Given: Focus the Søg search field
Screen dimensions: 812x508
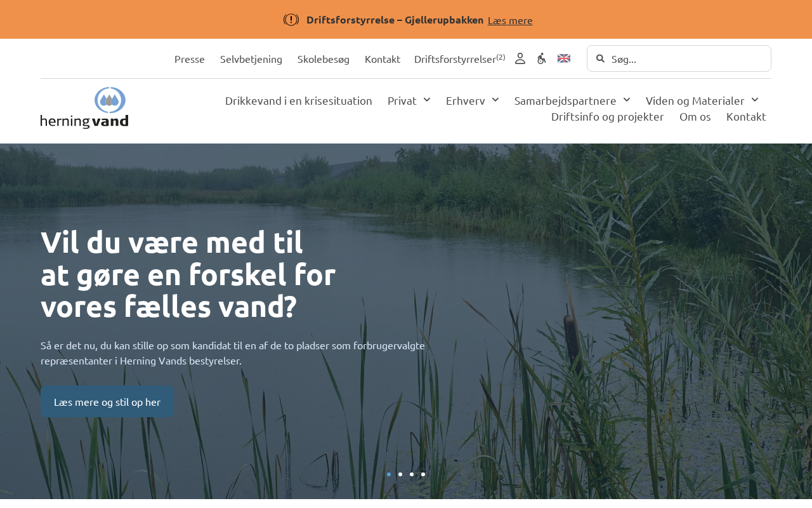Looking at the screenshot, I should tap(679, 58).
